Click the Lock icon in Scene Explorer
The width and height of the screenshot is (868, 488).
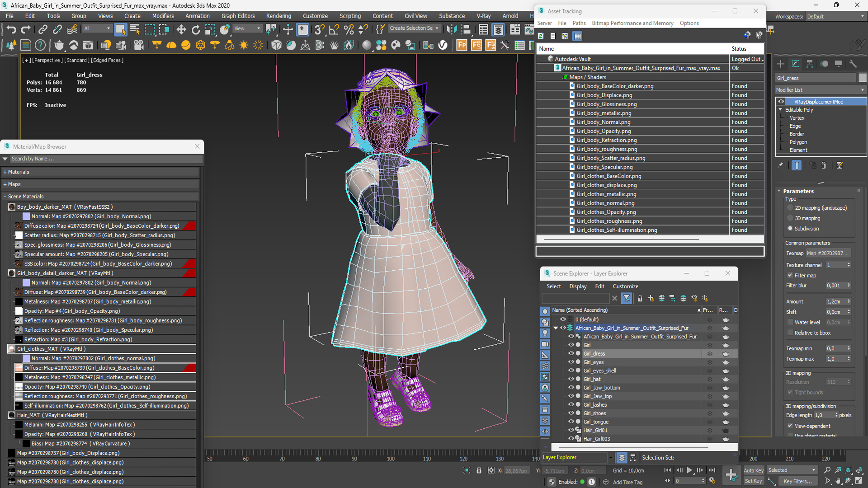(x=640, y=298)
